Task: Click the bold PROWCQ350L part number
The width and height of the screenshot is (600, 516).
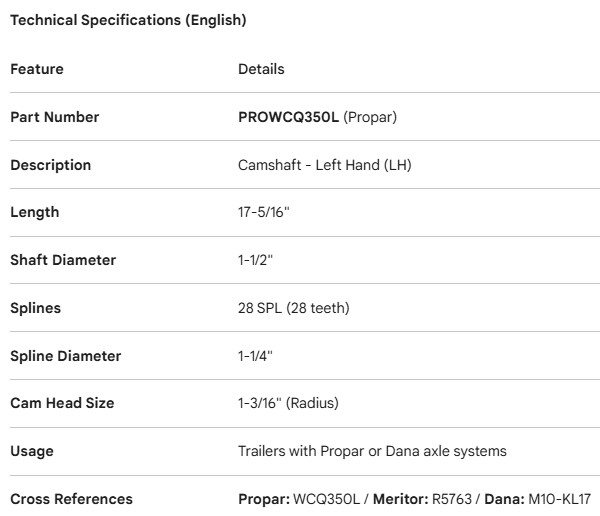Action: point(288,117)
